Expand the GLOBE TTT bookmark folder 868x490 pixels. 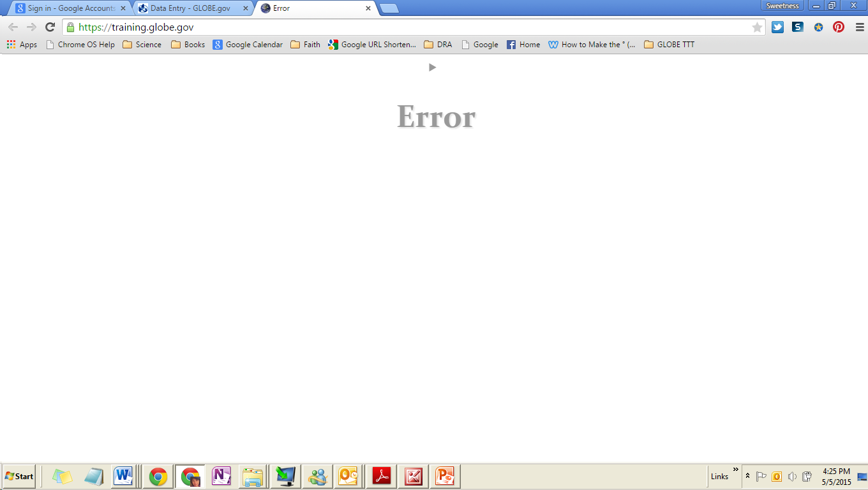669,45
